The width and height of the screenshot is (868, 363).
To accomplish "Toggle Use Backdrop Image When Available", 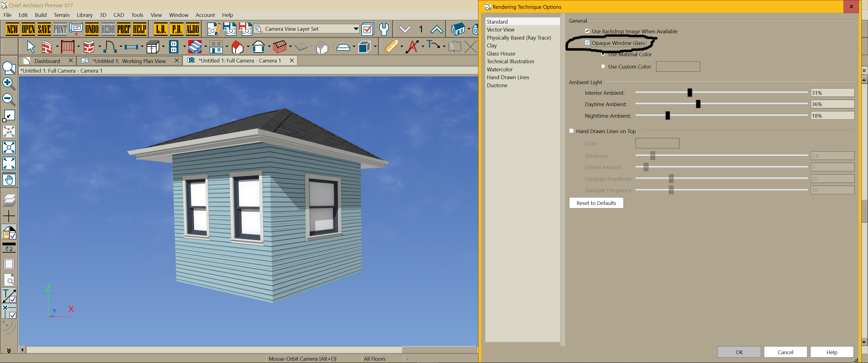I will point(587,31).
